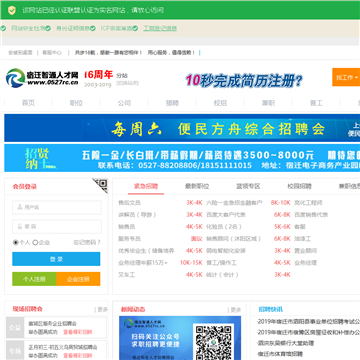Click the checkmark icon after ICP备案审查
This screenshot has width=360, height=360.
pos(135,28)
